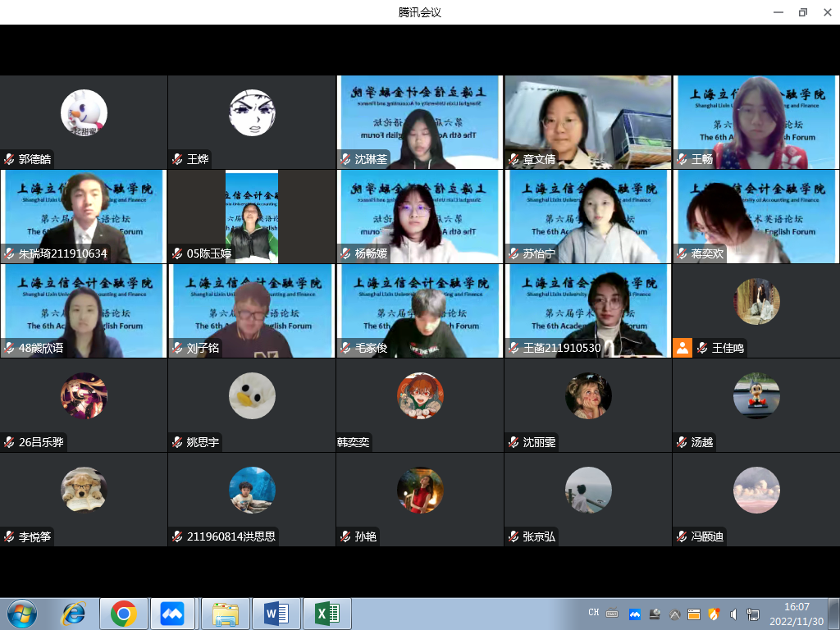Open the Windows Start menu
Viewport: 840px width, 630px height.
click(x=21, y=614)
